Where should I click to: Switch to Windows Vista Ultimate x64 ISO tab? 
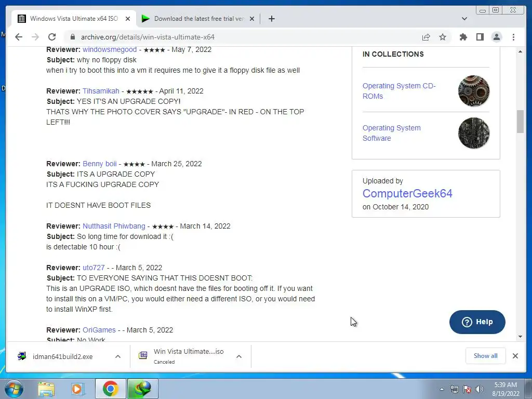click(x=74, y=19)
